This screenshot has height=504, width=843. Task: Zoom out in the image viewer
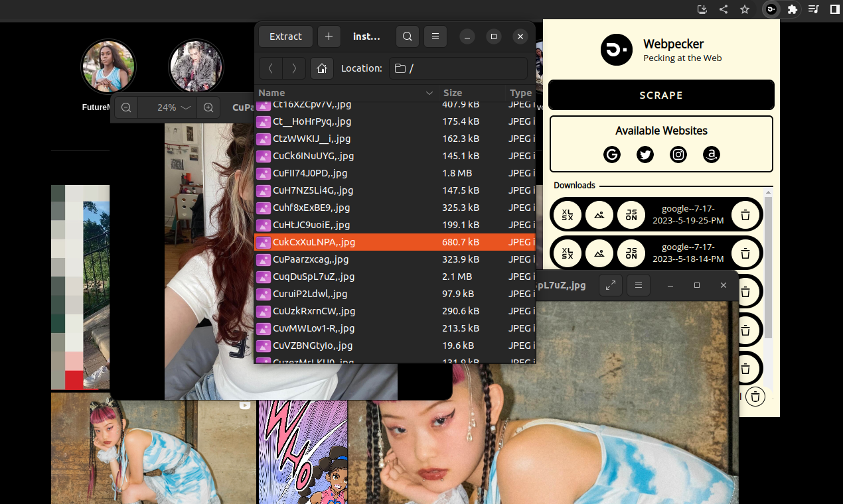126,107
